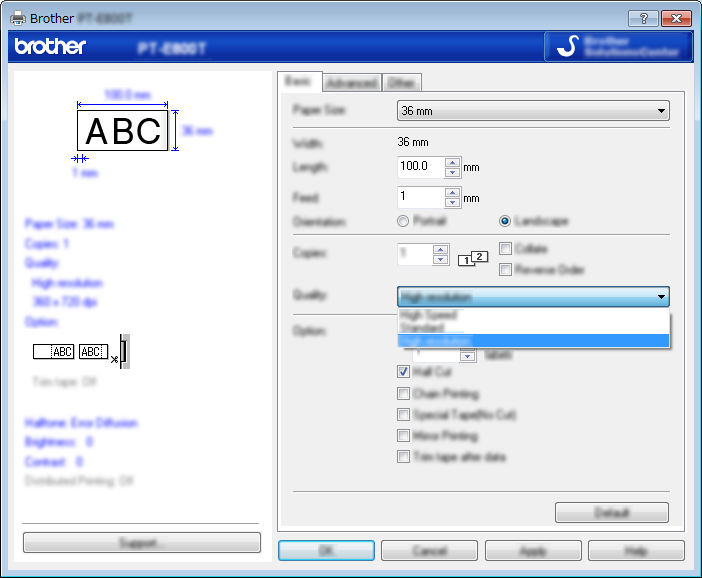Image resolution: width=702 pixels, height=578 pixels.
Task: Increase the Feed value with up arrow
Action: pos(453,193)
